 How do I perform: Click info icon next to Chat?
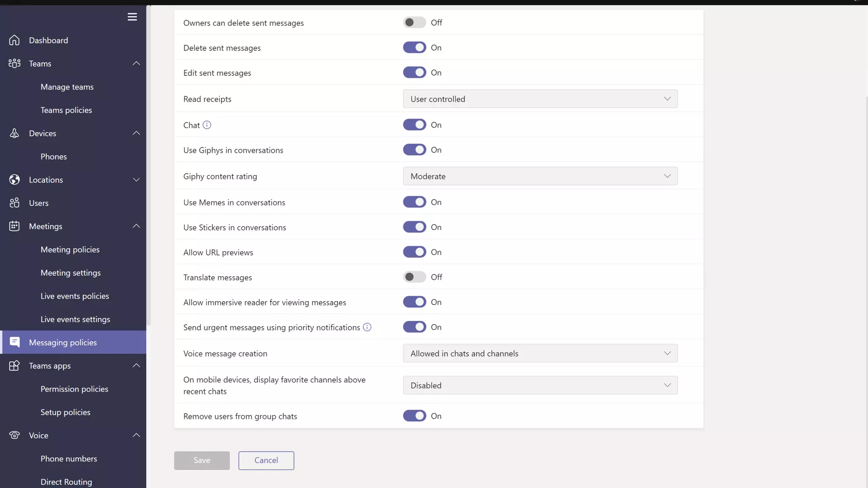click(207, 125)
